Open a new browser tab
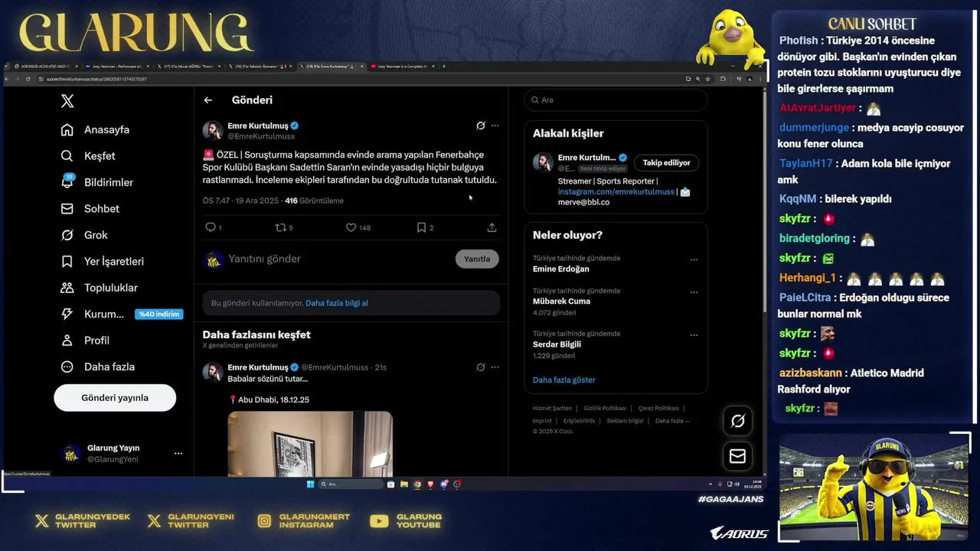 pos(444,67)
